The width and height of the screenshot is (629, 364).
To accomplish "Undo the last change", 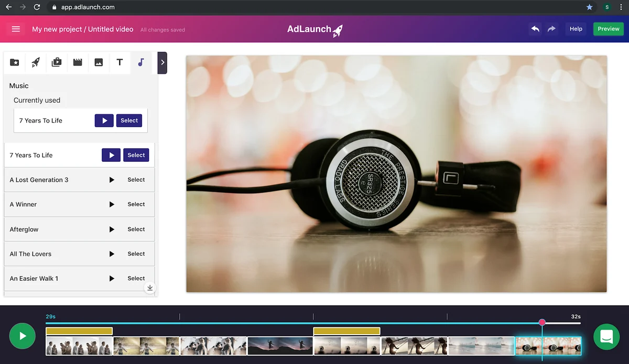I will pos(535,29).
